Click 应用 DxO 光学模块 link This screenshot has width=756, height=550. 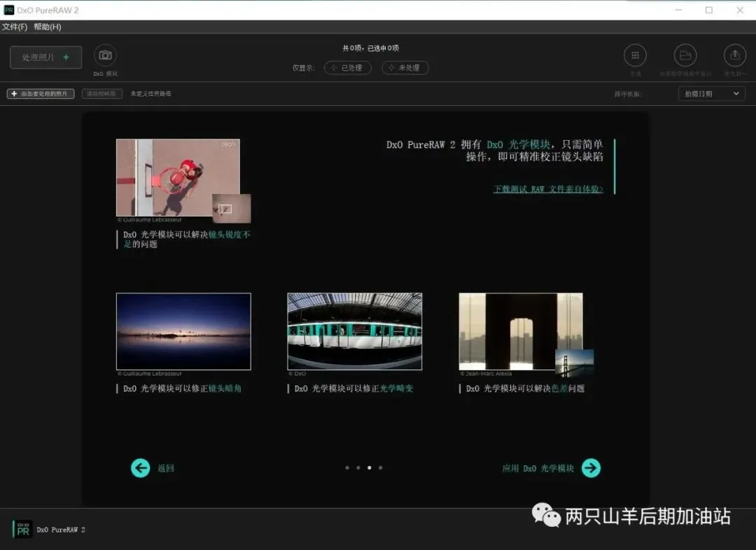[538, 468]
